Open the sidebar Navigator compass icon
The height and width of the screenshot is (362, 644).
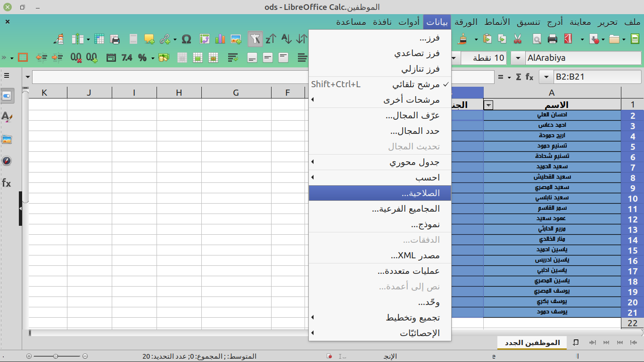(7, 161)
